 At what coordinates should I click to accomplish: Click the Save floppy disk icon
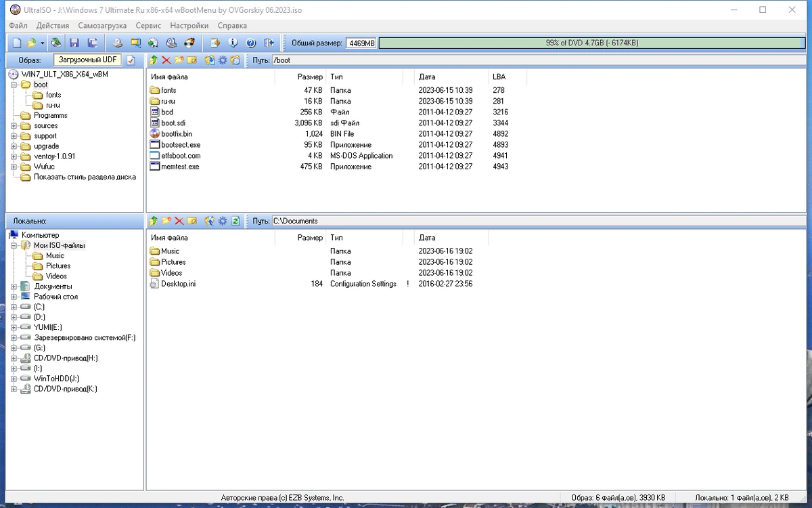click(74, 43)
